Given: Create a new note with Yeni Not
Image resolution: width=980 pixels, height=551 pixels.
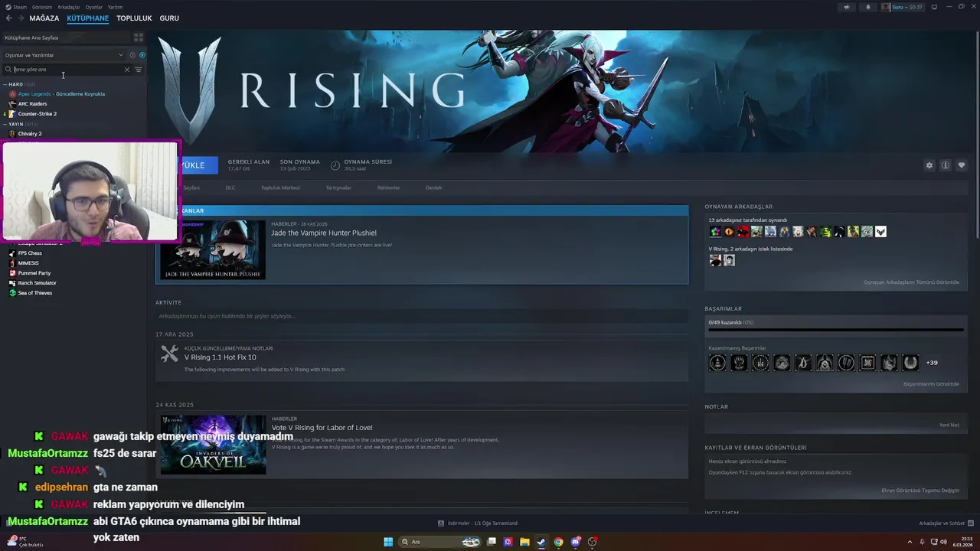Looking at the screenshot, I should coord(949,425).
